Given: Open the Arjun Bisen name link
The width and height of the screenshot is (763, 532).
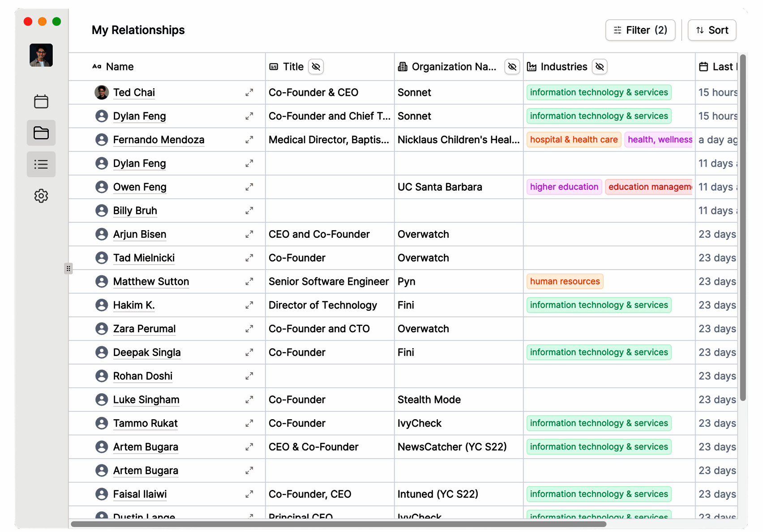Looking at the screenshot, I should click(x=140, y=234).
